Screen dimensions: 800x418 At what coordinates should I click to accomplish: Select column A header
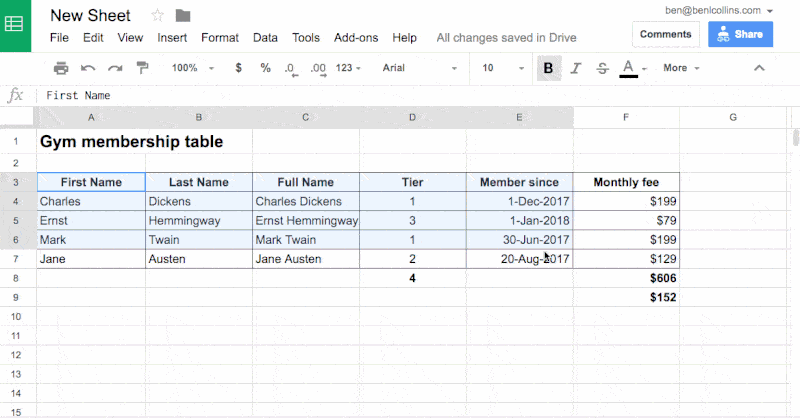coord(91,117)
